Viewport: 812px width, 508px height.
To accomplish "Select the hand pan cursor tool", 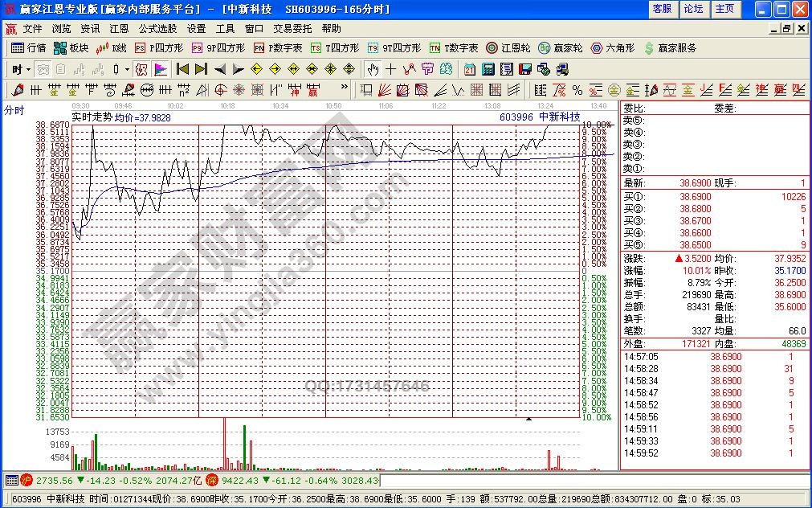I will coord(372,69).
